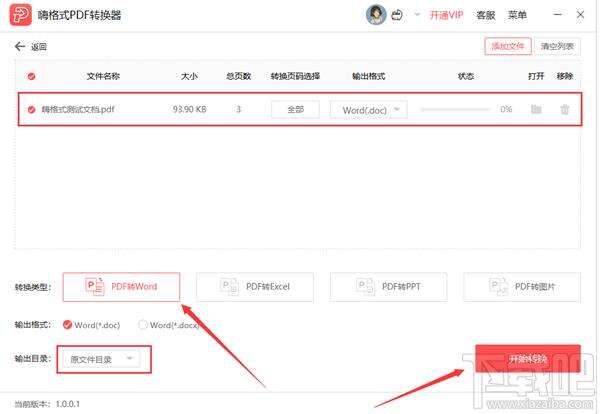Click the app logo icon in title bar
The image size is (602, 414).
click(21, 15)
